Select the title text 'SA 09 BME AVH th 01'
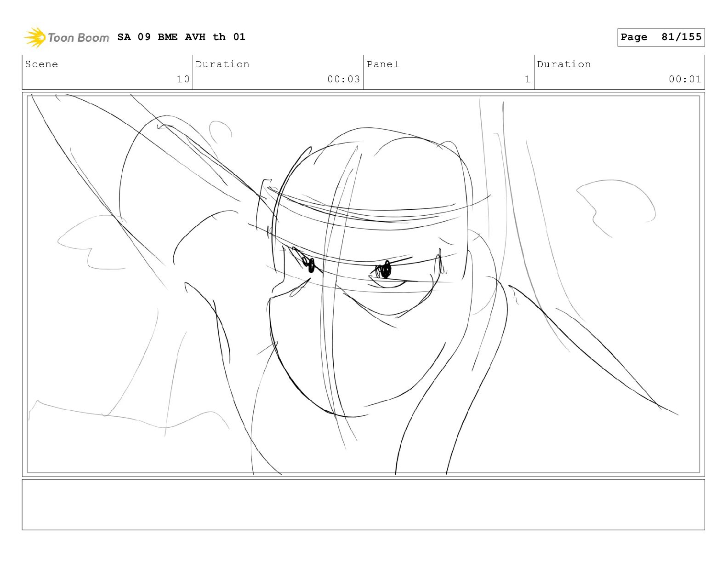The width and height of the screenshot is (728, 563). tap(181, 37)
